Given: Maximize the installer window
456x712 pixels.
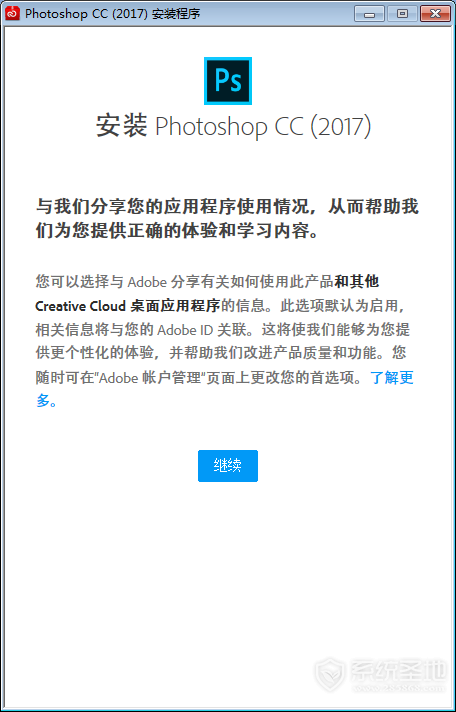Looking at the screenshot, I should point(402,14).
